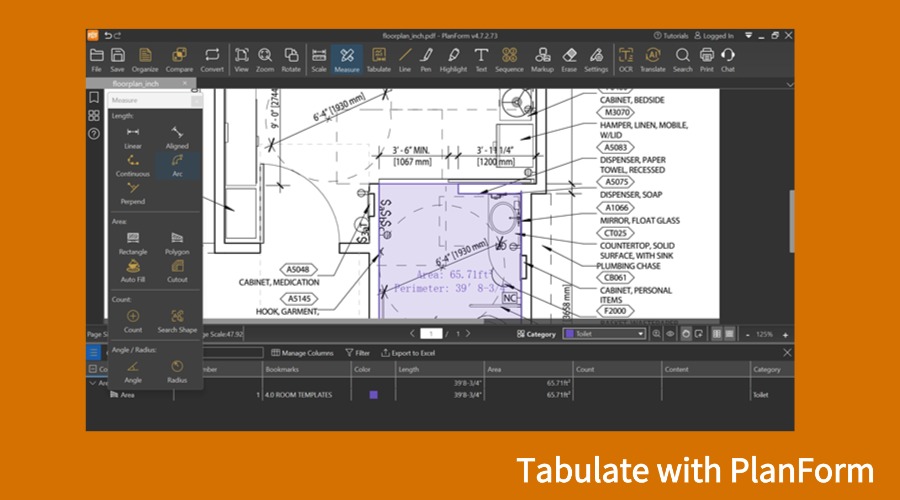Select the Highlight tool
This screenshot has height=500, width=900.
click(453, 60)
